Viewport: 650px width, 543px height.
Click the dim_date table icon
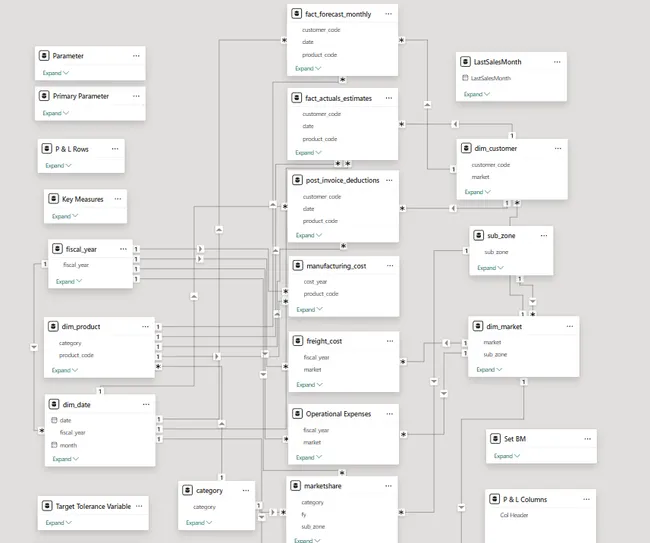point(54,404)
